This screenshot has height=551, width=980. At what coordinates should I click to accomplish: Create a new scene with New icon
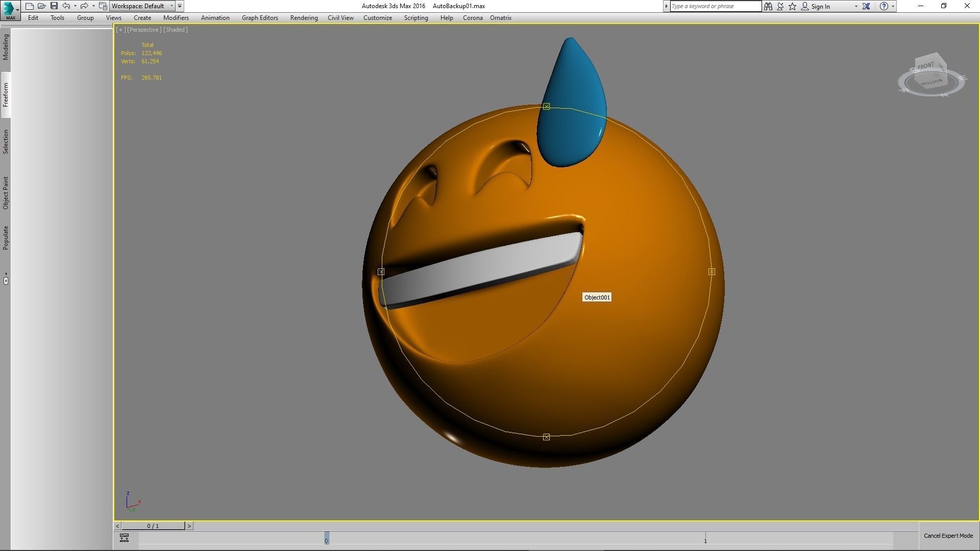[x=30, y=6]
